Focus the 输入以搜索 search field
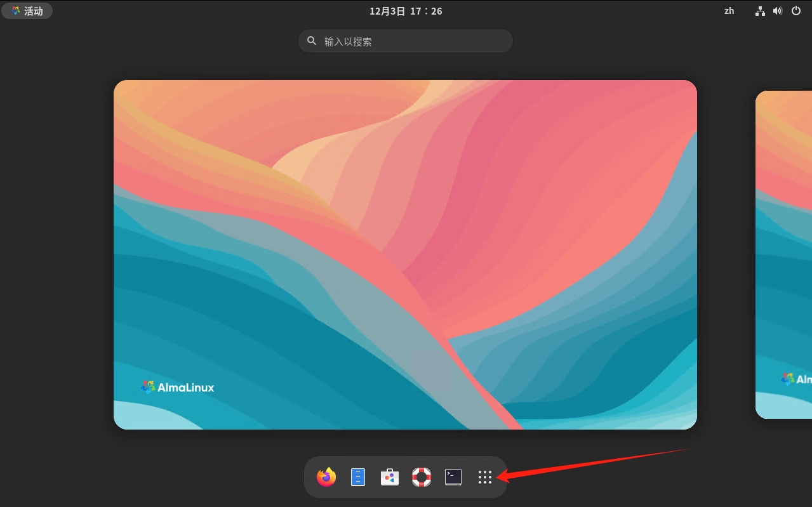This screenshot has width=812, height=507. point(406,41)
